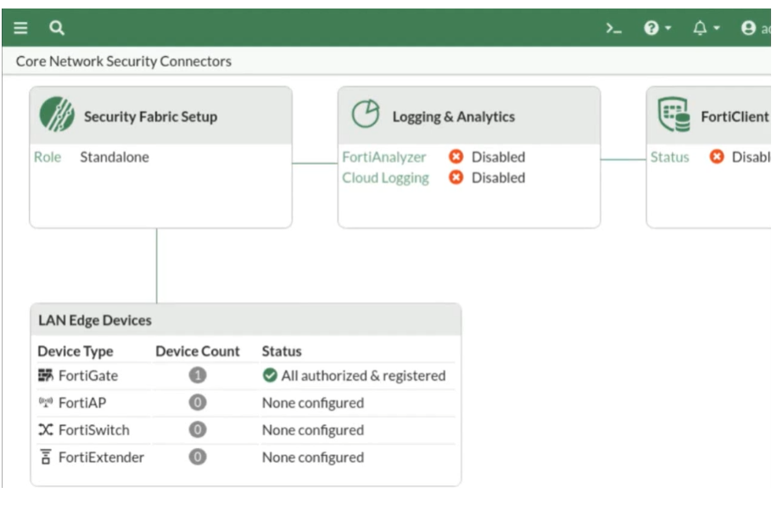777x532 pixels.
Task: Click the Security Fabric Setup icon
Action: point(57,114)
